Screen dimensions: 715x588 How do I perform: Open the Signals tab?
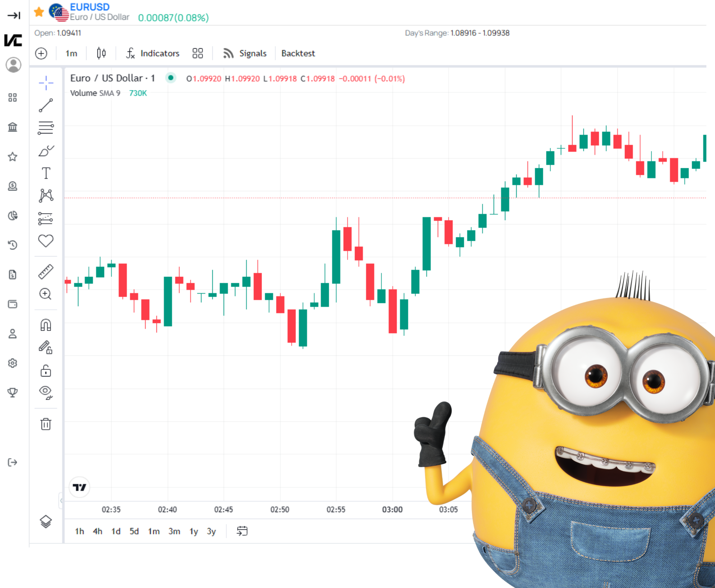click(245, 53)
